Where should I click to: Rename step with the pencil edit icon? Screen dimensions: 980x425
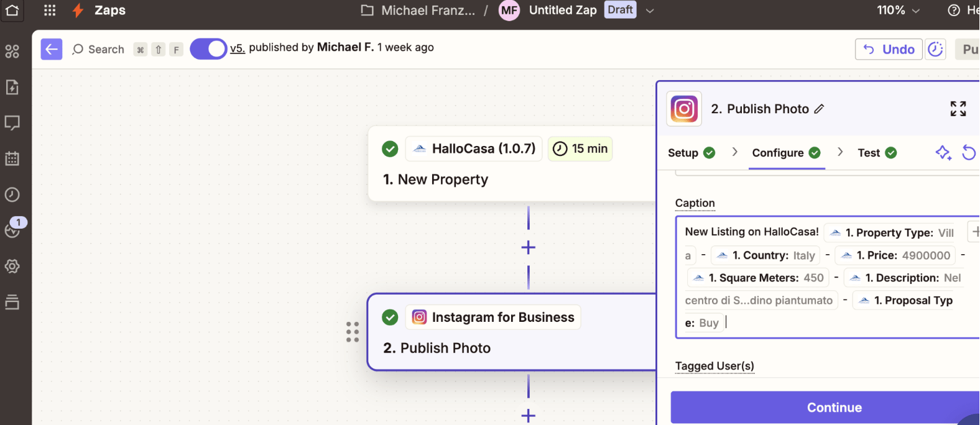[x=820, y=109]
